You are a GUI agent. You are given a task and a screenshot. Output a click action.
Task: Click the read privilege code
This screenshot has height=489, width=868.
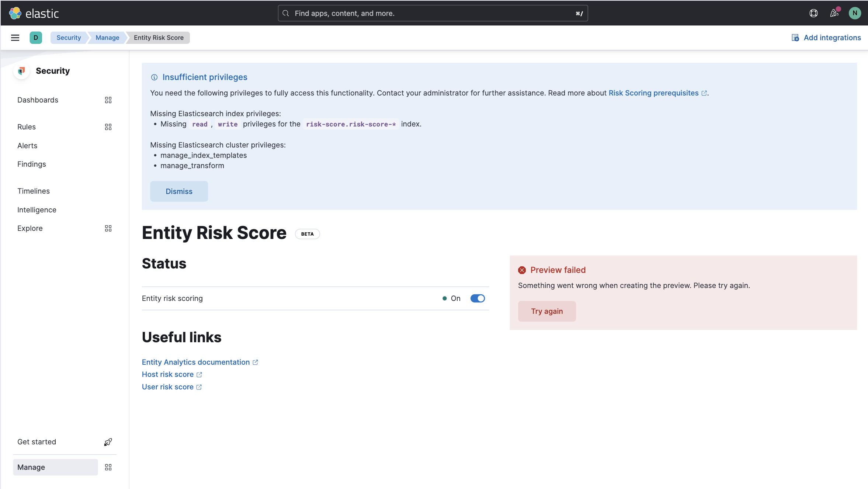coord(200,124)
